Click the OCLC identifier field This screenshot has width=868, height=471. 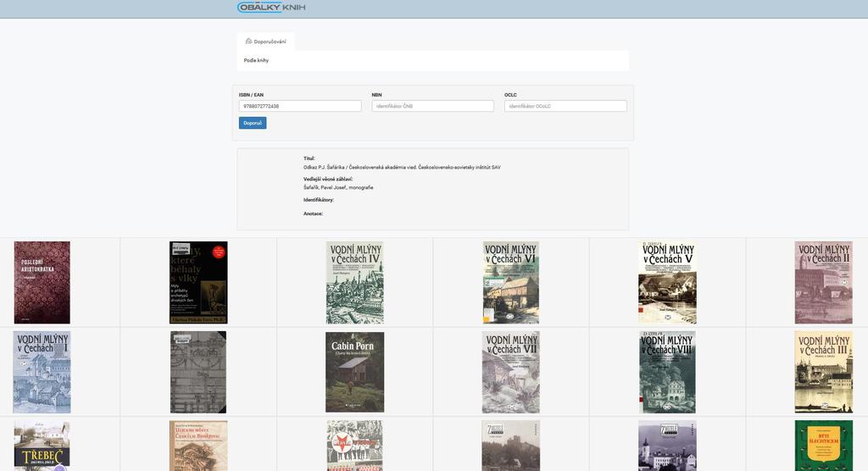[x=565, y=106]
